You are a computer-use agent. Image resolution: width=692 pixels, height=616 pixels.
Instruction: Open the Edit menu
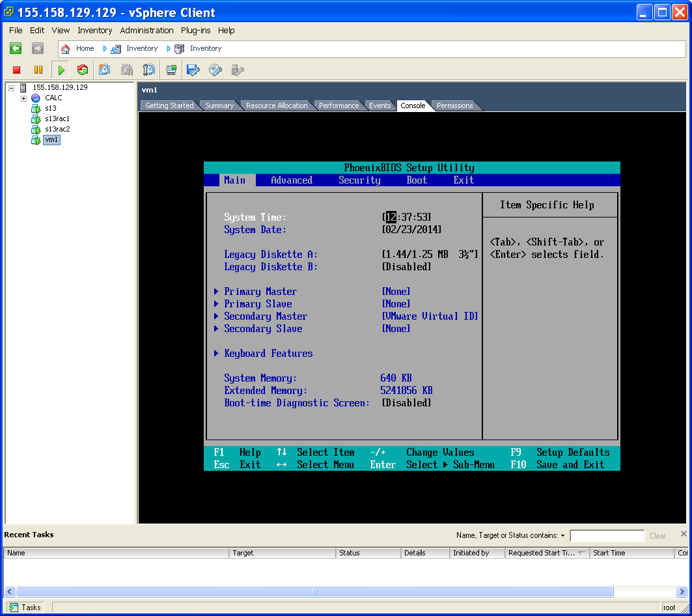click(37, 31)
